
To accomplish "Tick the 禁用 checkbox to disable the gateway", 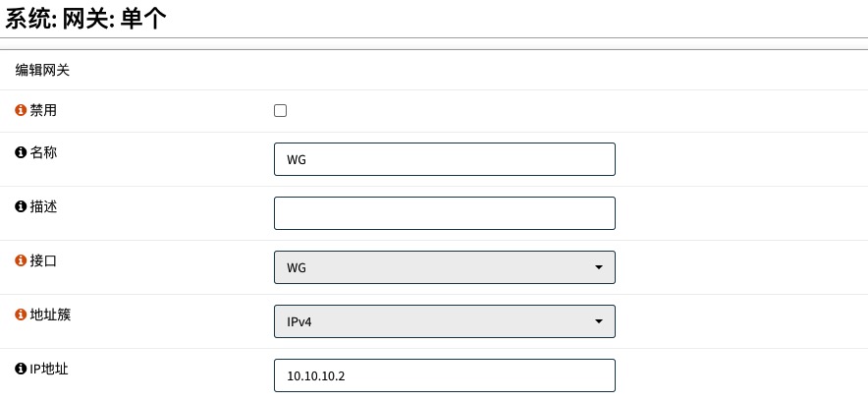I will pyautogui.click(x=280, y=111).
